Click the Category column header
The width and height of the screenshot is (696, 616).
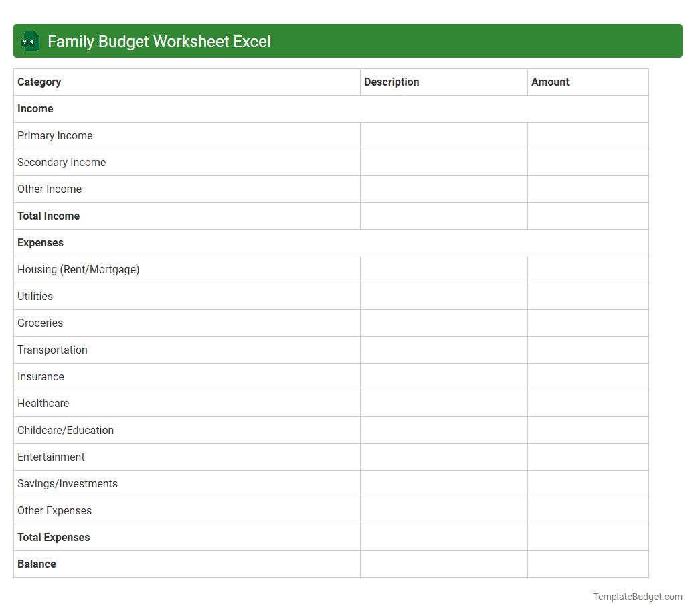pos(39,82)
